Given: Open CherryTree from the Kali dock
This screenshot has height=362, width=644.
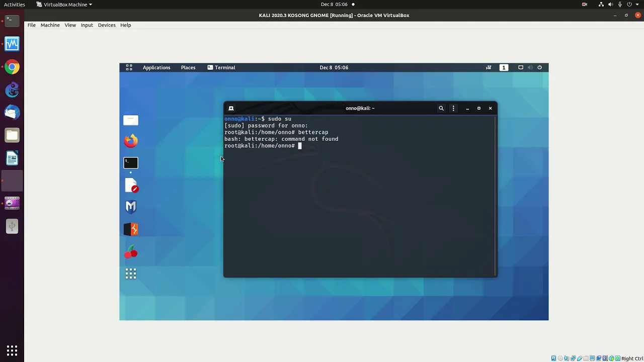Looking at the screenshot, I should tap(131, 251).
